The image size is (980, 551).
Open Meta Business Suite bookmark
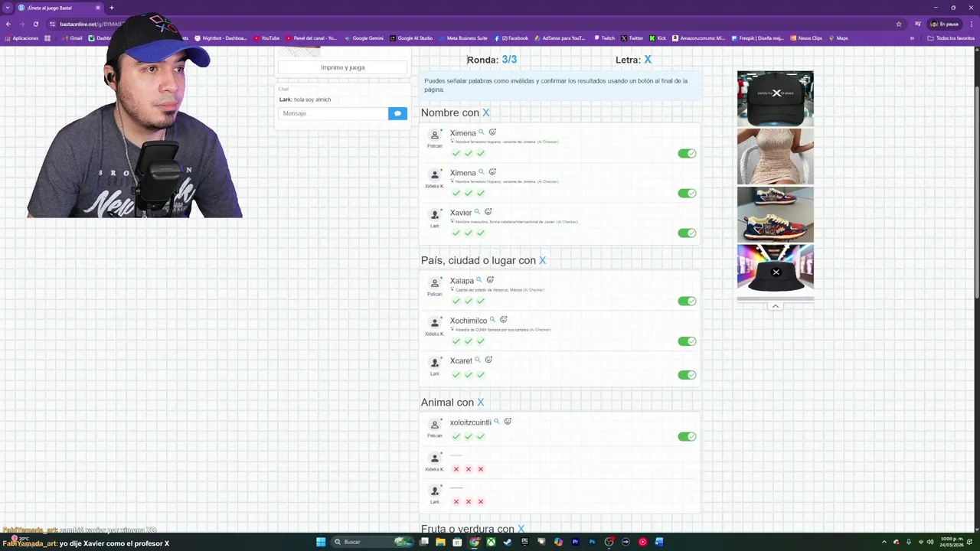click(x=463, y=37)
